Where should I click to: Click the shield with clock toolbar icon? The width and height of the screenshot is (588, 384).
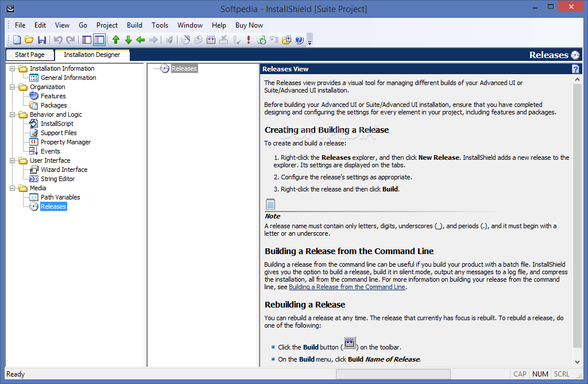pos(261,40)
